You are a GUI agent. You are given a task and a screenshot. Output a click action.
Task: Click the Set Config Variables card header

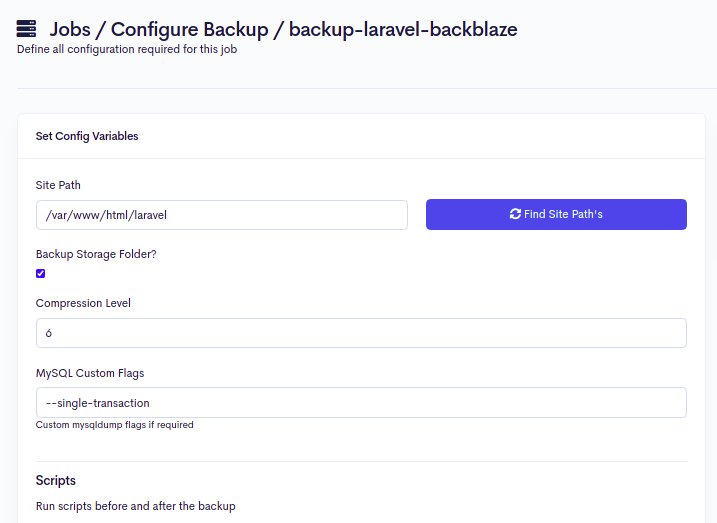[87, 136]
